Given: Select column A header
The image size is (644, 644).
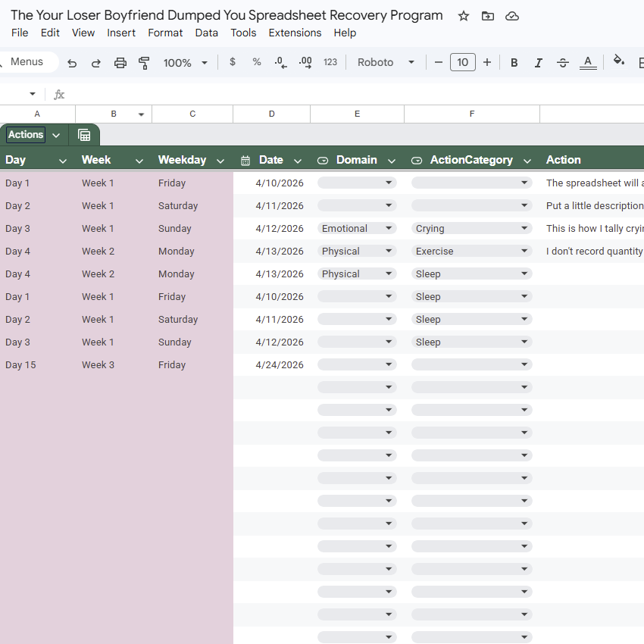Looking at the screenshot, I should click(x=37, y=114).
